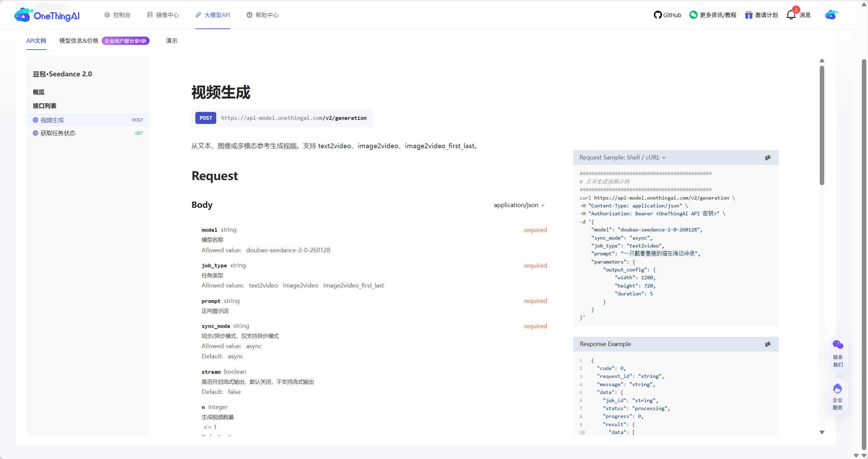This screenshot has height=459, width=868.
Task: Click the model parameter name
Action: 209,230
